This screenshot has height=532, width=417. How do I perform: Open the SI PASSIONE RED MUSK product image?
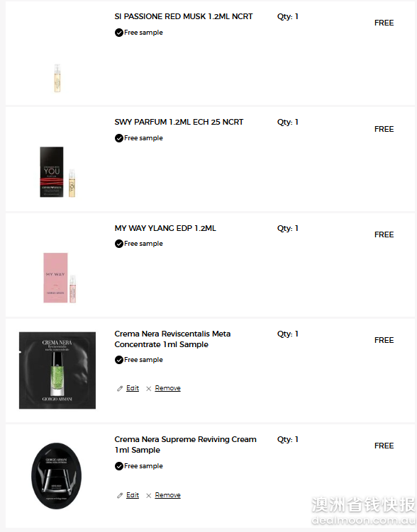click(x=57, y=78)
